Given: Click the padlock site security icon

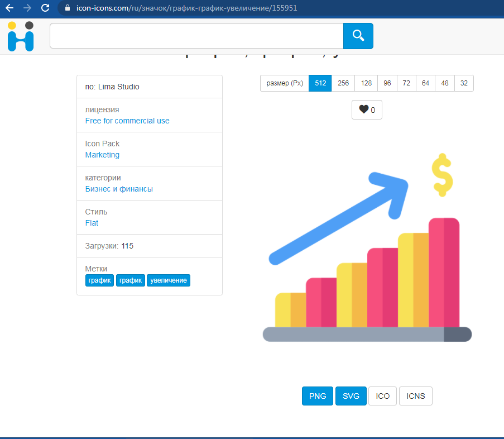Looking at the screenshot, I should coord(68,8).
